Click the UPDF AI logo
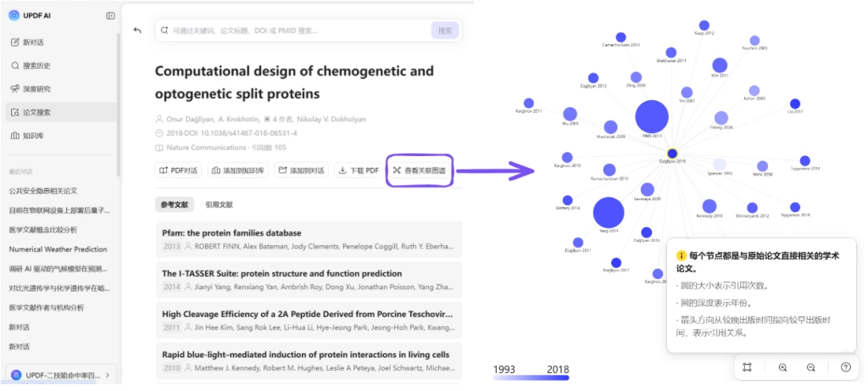Image resolution: width=868 pixels, height=391 pixels. [14, 15]
